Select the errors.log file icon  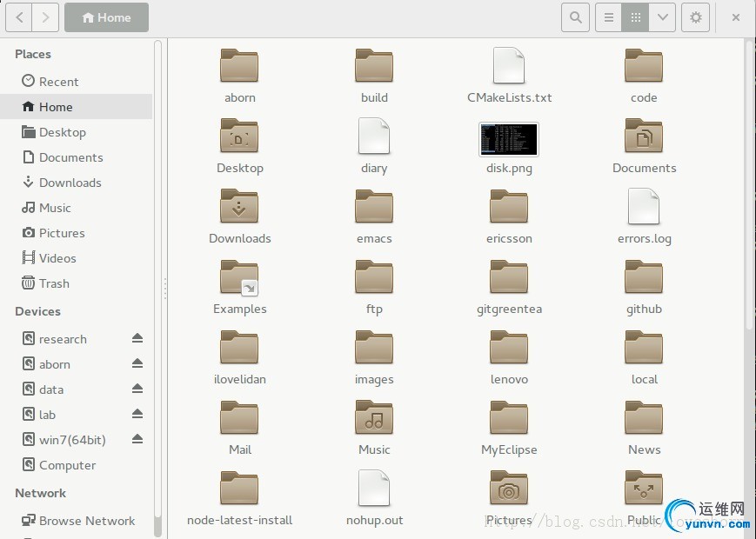pos(644,206)
